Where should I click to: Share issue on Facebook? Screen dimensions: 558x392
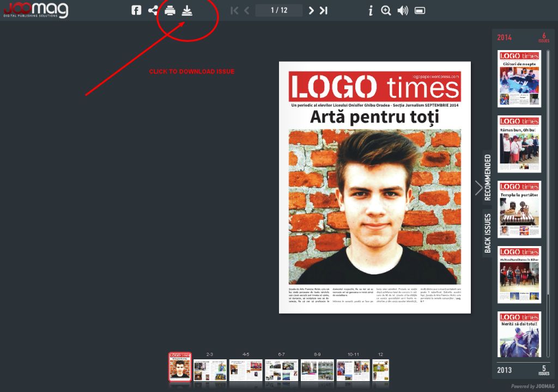point(136,10)
